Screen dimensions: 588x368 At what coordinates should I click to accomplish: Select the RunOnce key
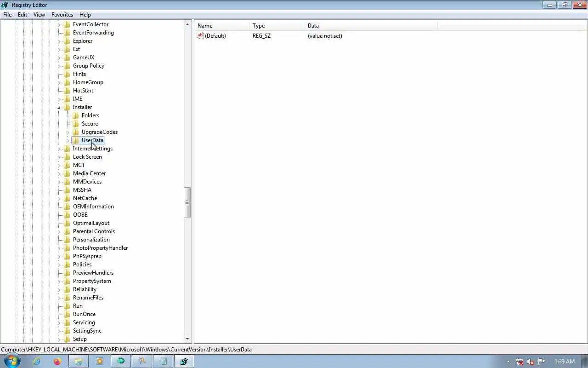click(x=84, y=314)
